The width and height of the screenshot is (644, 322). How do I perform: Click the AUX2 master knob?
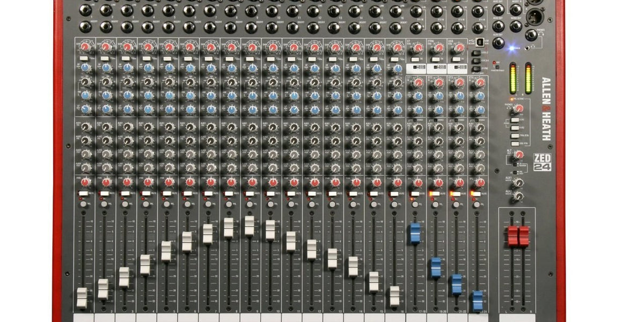click(x=518, y=196)
